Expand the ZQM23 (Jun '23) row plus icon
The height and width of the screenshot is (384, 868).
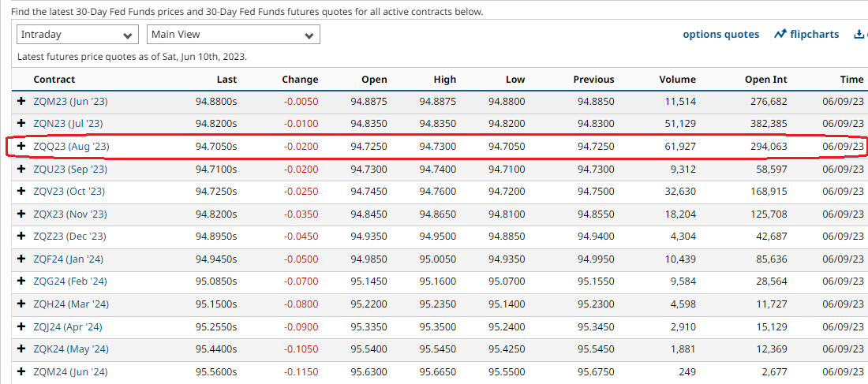[22, 101]
